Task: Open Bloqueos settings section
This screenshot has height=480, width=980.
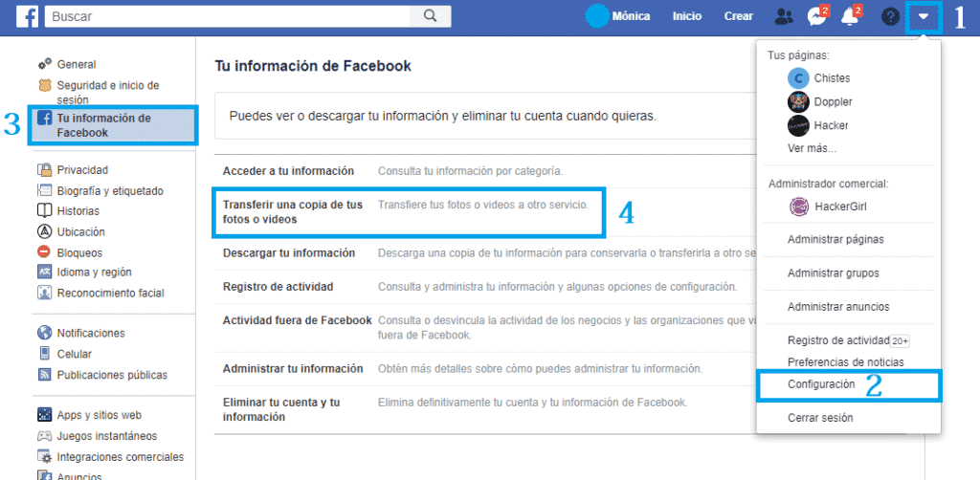Action: point(79,252)
